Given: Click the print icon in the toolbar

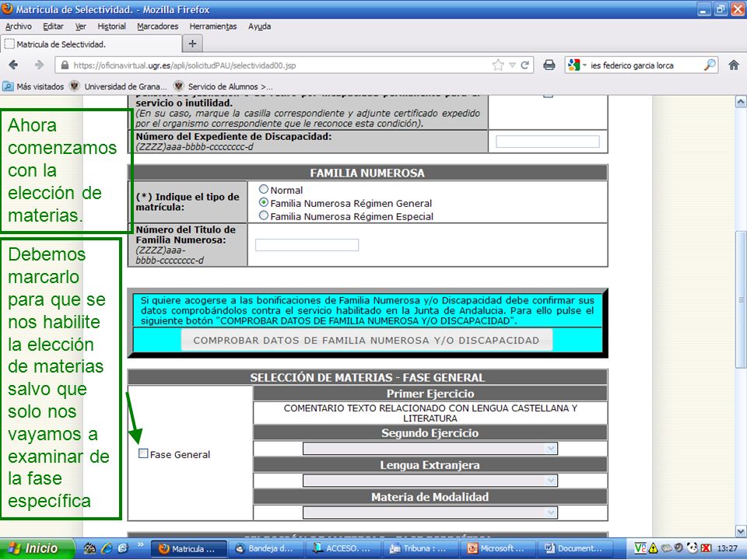Looking at the screenshot, I should (549, 65).
